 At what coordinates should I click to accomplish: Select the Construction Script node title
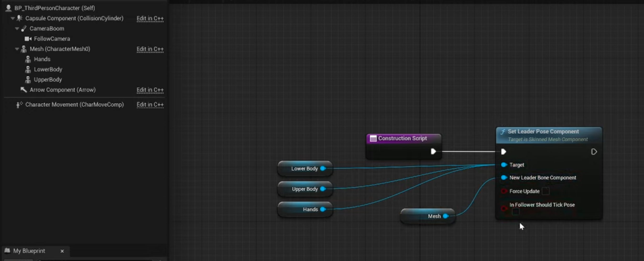(402, 138)
